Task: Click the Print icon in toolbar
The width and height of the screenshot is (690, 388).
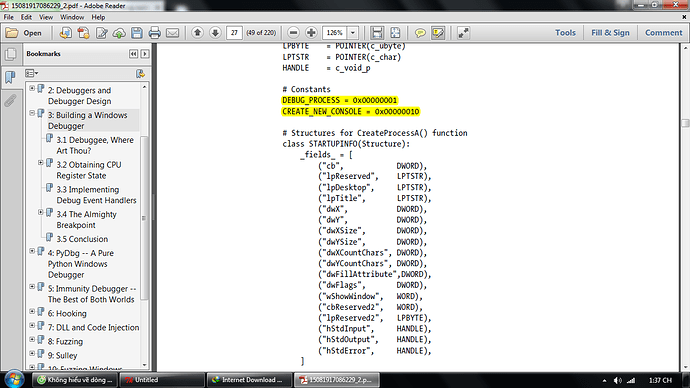Action: [154, 33]
